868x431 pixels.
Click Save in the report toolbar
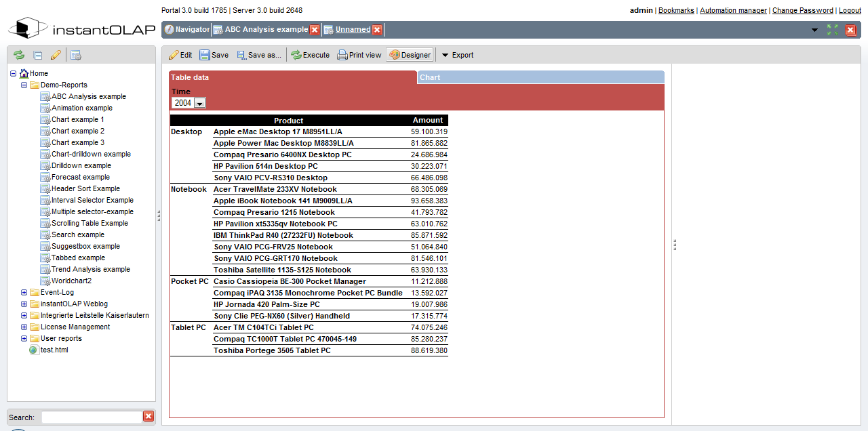[x=214, y=55]
